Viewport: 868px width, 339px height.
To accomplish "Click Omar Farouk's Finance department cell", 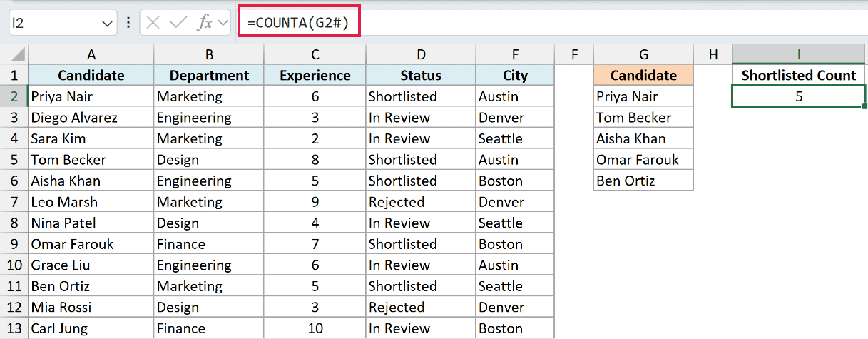I will [209, 244].
